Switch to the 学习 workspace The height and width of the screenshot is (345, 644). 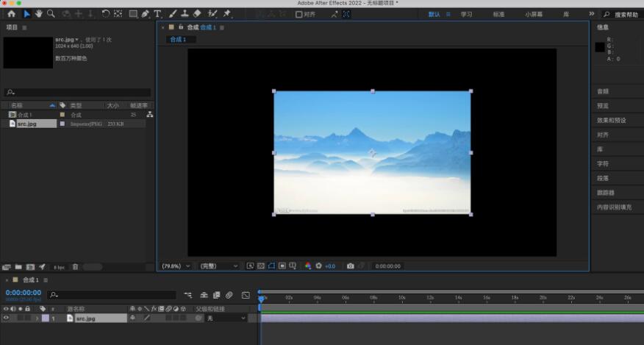(x=466, y=14)
